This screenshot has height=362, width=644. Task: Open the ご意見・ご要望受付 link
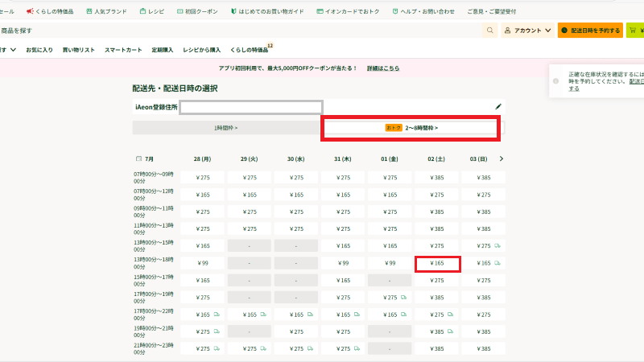tap(491, 11)
